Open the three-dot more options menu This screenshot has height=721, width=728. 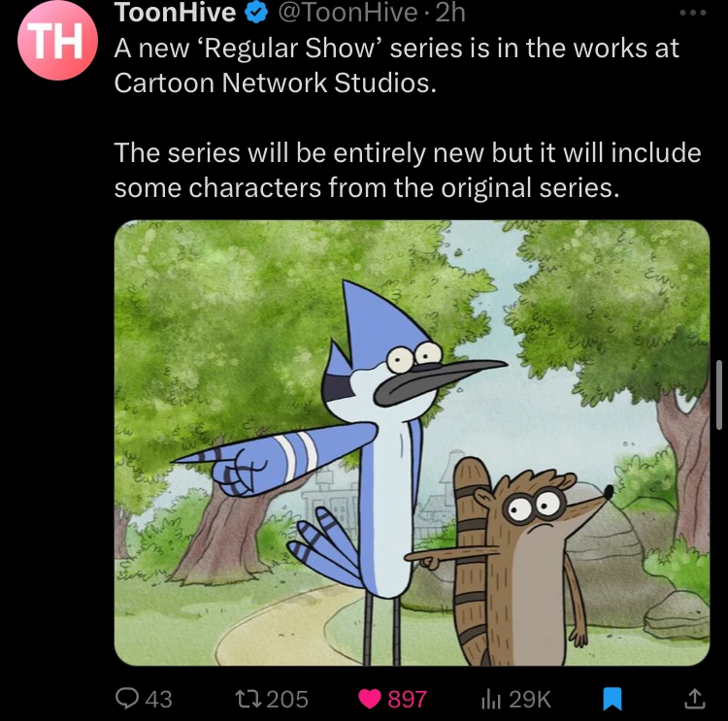693,13
